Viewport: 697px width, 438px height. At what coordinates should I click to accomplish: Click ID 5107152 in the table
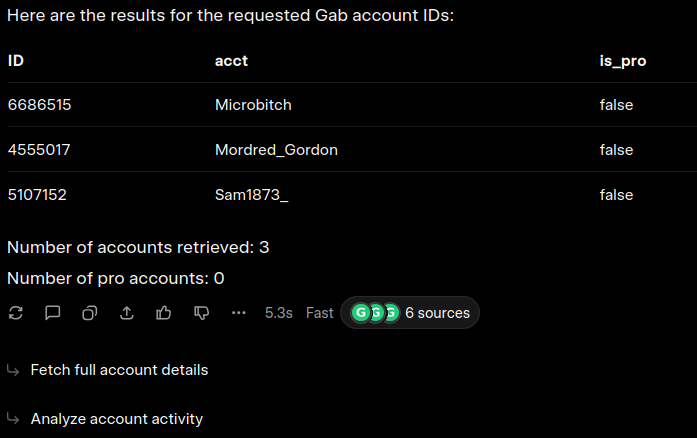tap(37, 195)
